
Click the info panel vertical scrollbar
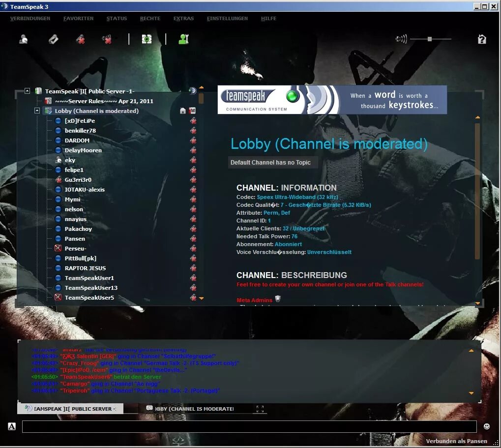pos(478,191)
